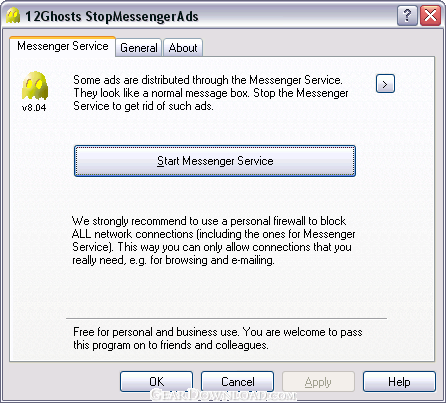Click the large yellow ghost logo
The image size is (446, 403).
click(x=35, y=86)
